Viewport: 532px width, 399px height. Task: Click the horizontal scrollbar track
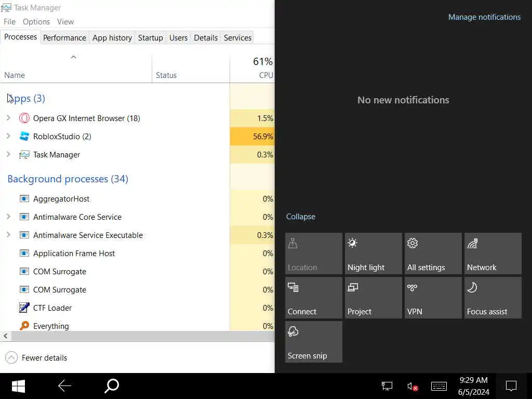142,336
